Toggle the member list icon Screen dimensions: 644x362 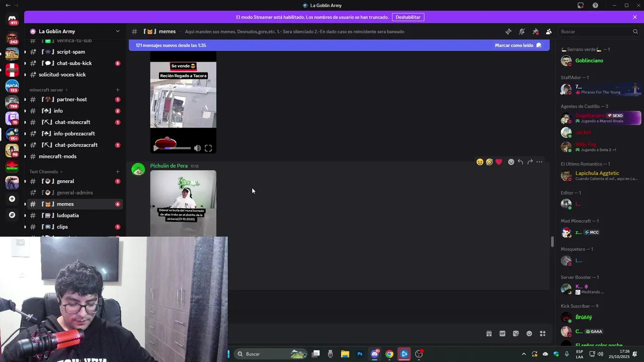point(549,31)
